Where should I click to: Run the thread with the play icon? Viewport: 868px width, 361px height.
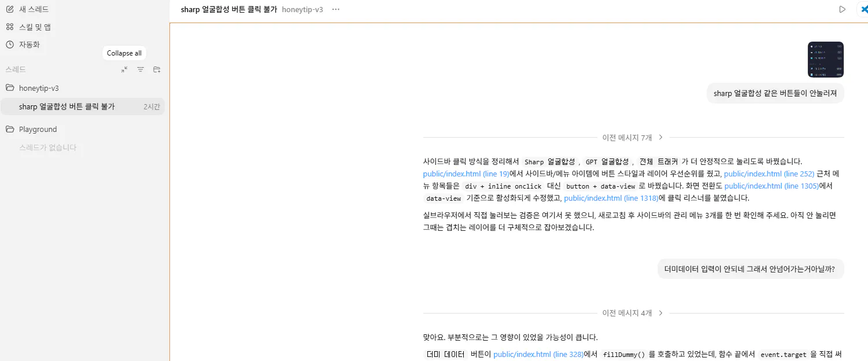pos(843,9)
